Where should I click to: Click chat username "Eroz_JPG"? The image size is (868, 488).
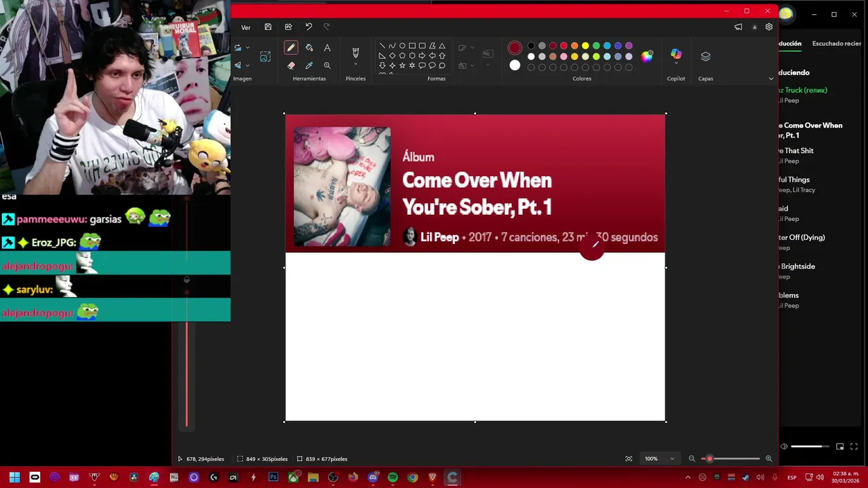point(54,242)
